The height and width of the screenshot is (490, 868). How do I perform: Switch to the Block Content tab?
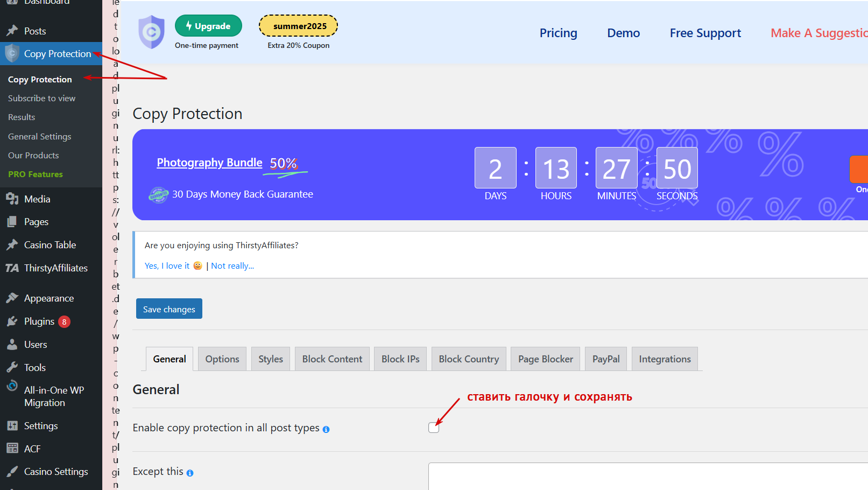[x=332, y=359]
